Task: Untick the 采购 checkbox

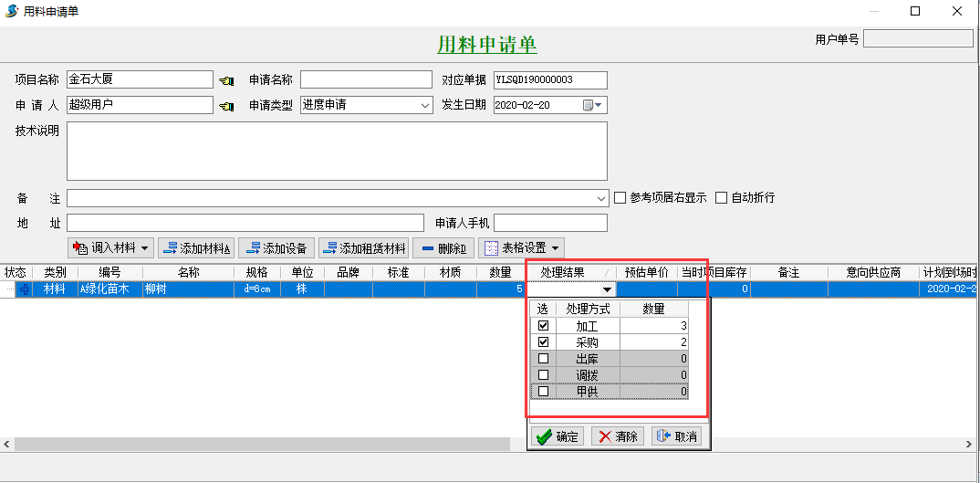Action: (543, 342)
